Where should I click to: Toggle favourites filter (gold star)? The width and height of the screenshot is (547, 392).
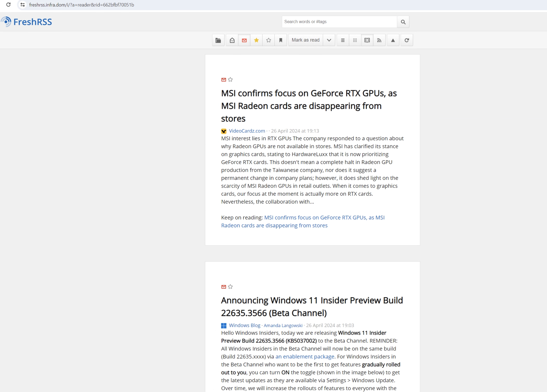point(256,40)
